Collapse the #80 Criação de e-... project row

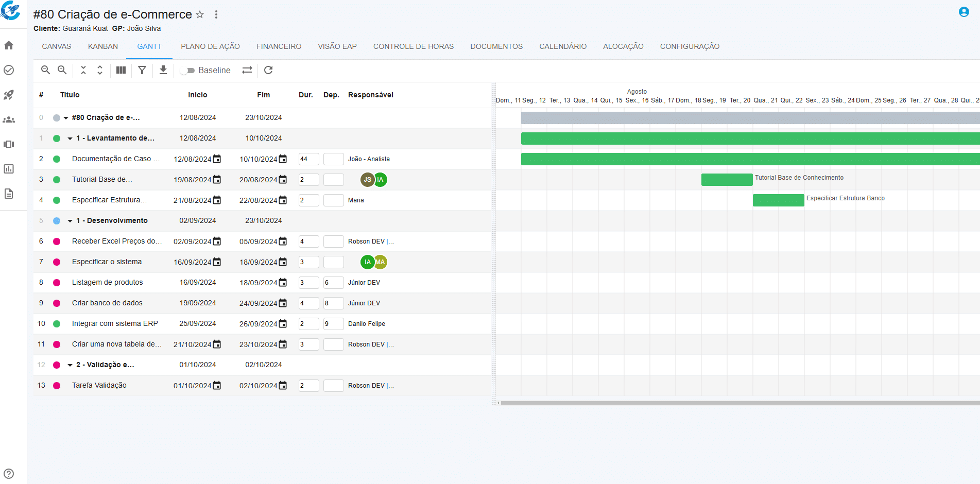click(x=66, y=118)
